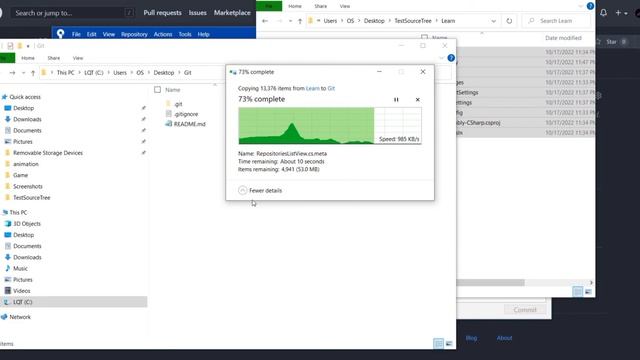Click the Commit button in SourceTree

[524, 310]
